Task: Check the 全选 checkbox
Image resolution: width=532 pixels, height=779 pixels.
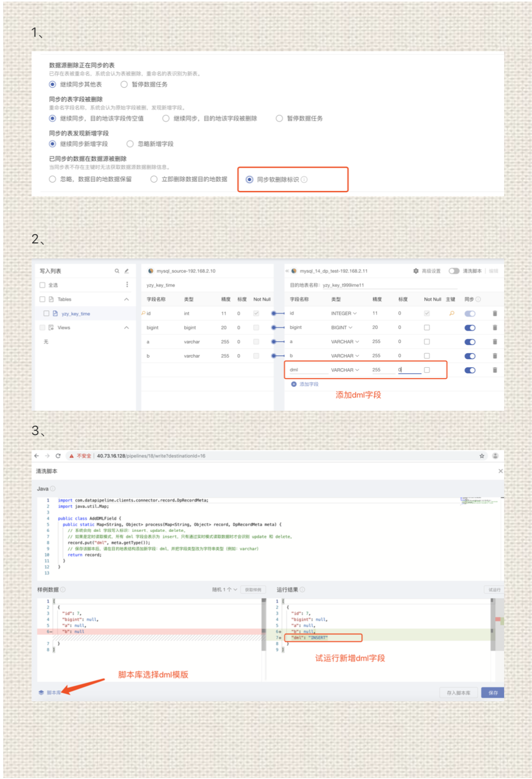Action: point(42,285)
